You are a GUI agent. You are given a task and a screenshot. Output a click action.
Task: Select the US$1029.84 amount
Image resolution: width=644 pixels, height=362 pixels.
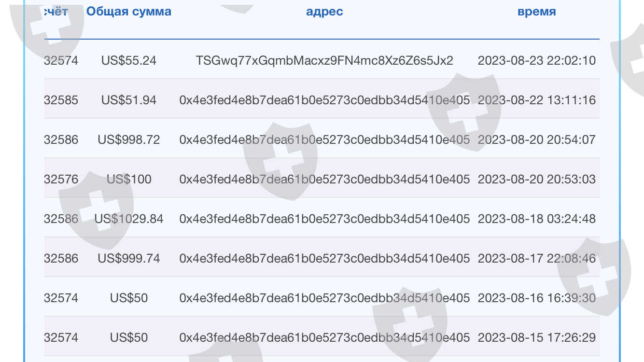(128, 219)
